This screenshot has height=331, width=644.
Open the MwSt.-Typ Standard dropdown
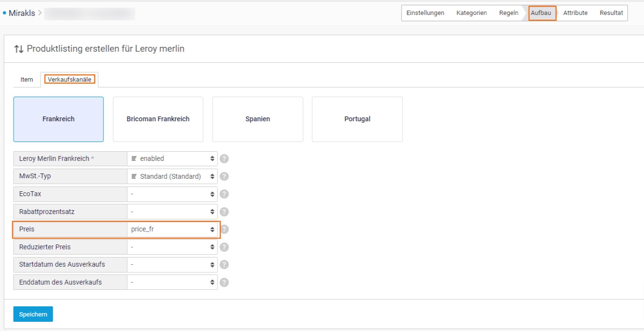[172, 176]
